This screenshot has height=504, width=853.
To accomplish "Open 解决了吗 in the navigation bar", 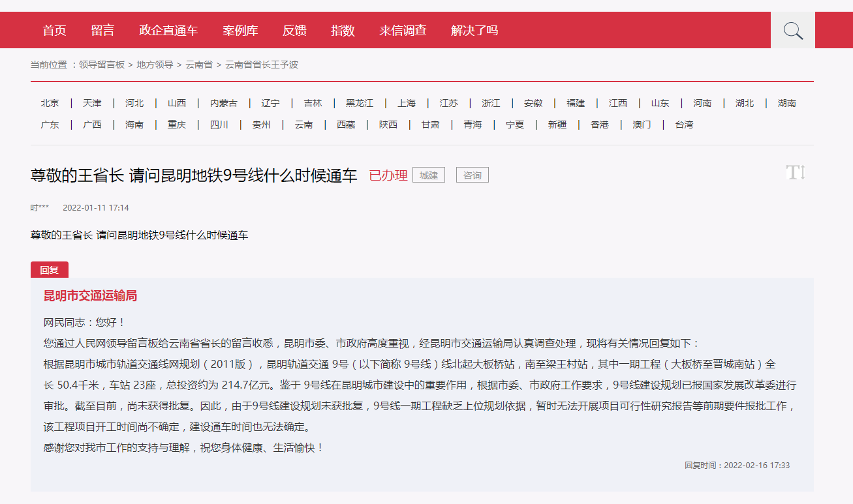I will point(474,31).
